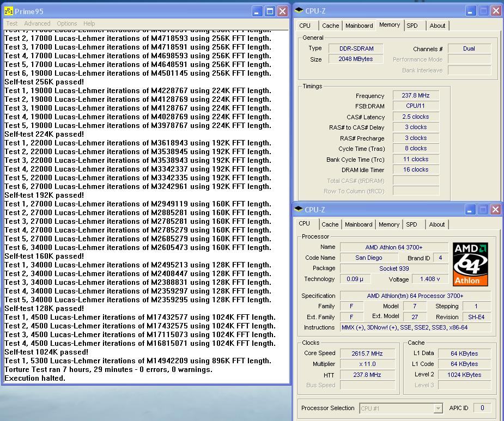Open About tab in upper CPU-Z window
Screen dimensions: 504x421
click(438, 26)
